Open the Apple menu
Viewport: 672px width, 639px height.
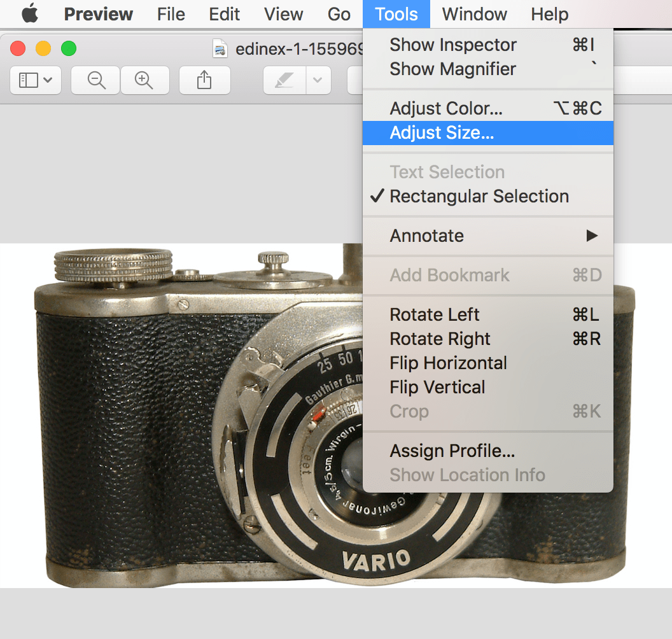pyautogui.click(x=30, y=14)
